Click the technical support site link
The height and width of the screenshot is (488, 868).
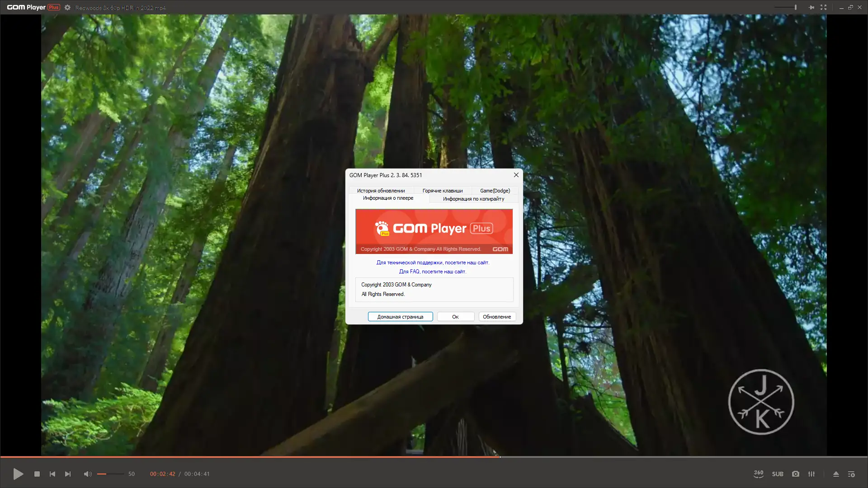[433, 263]
